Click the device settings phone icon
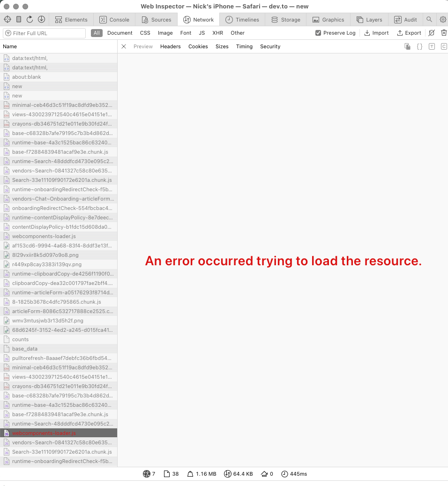The height and width of the screenshot is (486, 448). 19,20
